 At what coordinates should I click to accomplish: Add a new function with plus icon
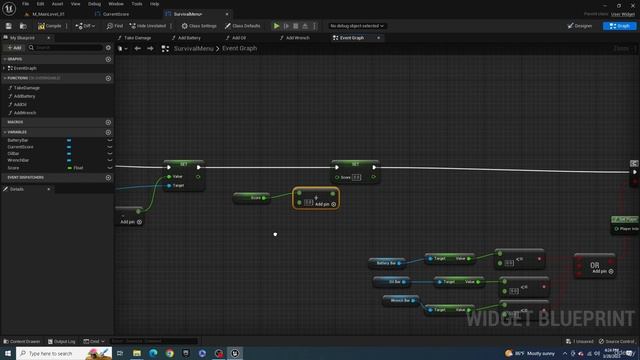click(x=108, y=78)
